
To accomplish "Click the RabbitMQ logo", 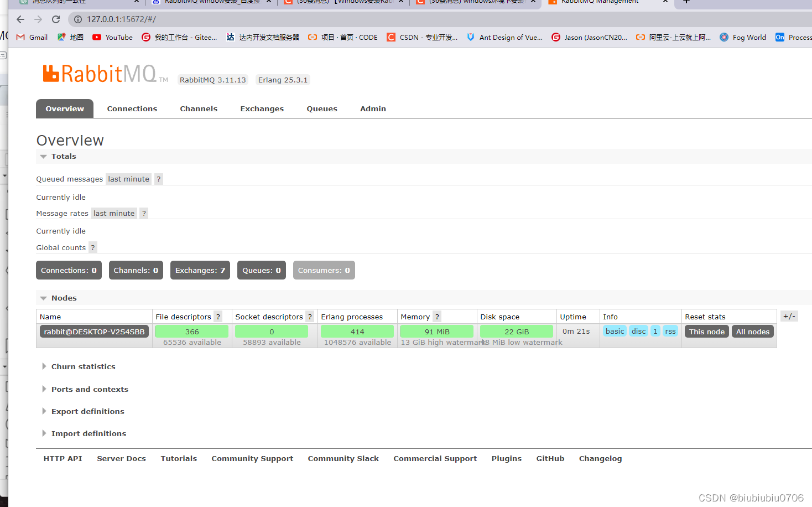I will coord(105,74).
